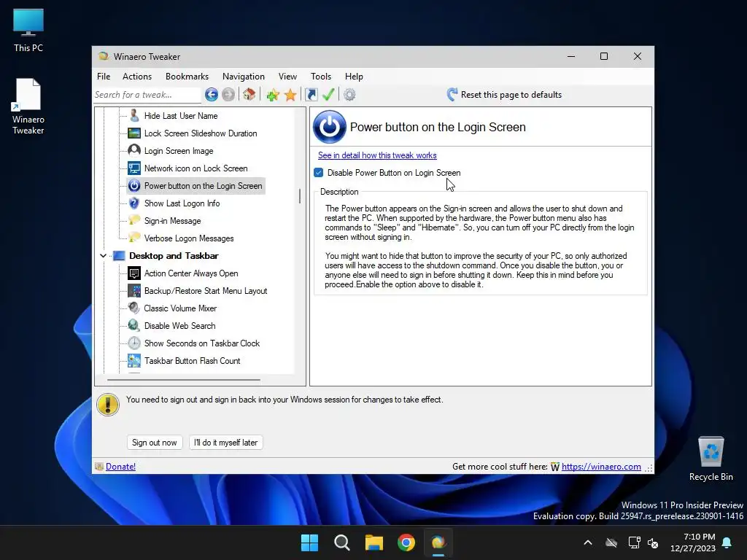The height and width of the screenshot is (560, 747).
Task: Collapse the Desktop and Taskbar tree node
Action: tap(104, 256)
